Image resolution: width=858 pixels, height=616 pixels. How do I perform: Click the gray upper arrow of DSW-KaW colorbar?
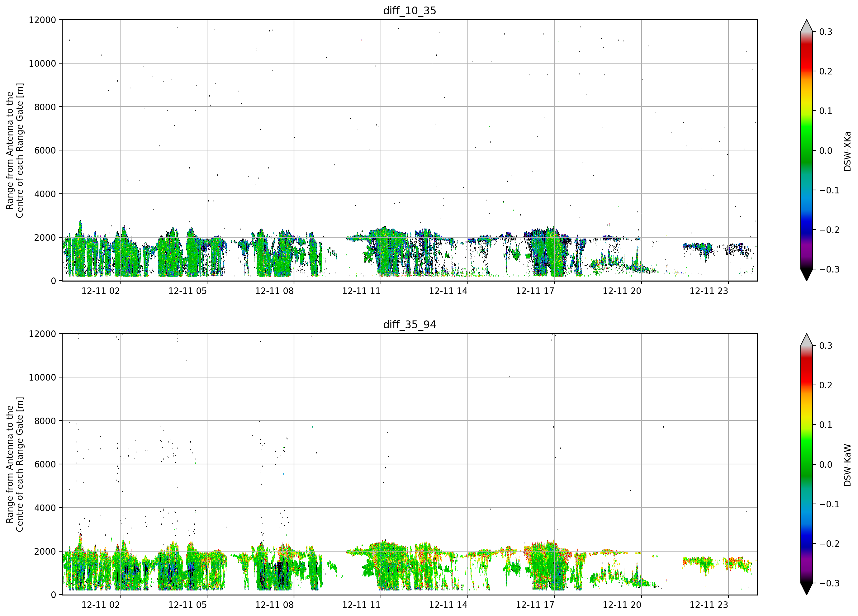tap(807, 340)
